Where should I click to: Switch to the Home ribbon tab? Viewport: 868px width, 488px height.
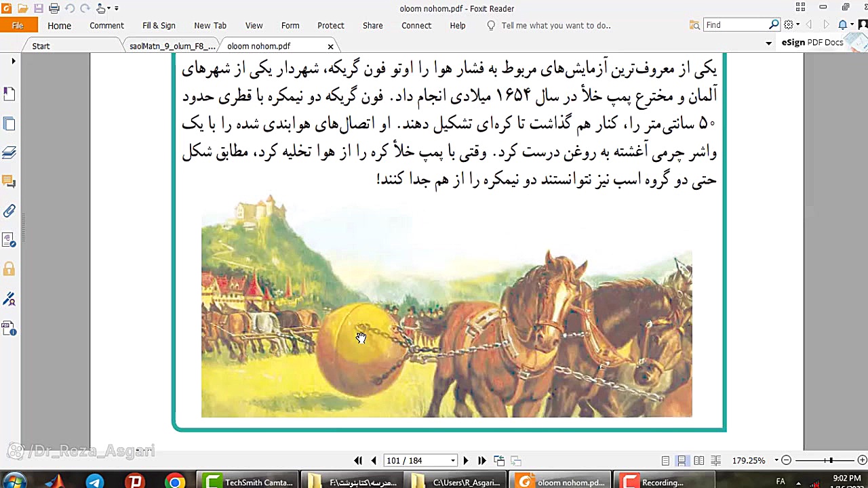pyautogui.click(x=59, y=25)
